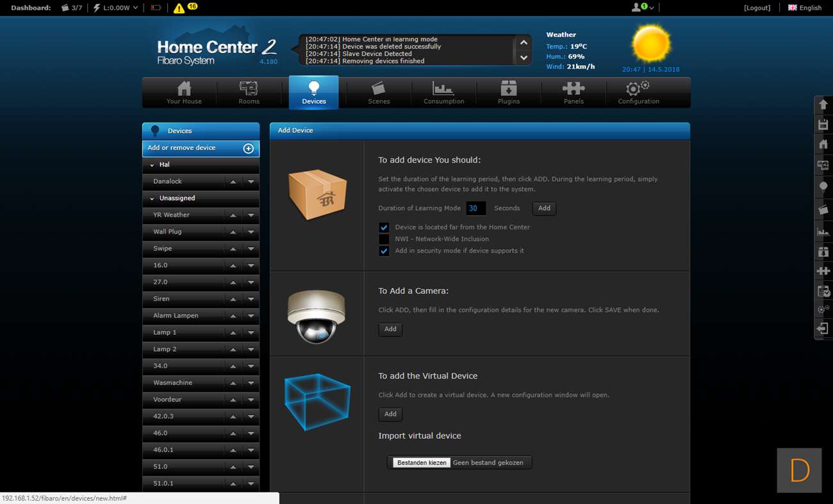Click the puzzle piece icon in right sidebar

tap(823, 271)
